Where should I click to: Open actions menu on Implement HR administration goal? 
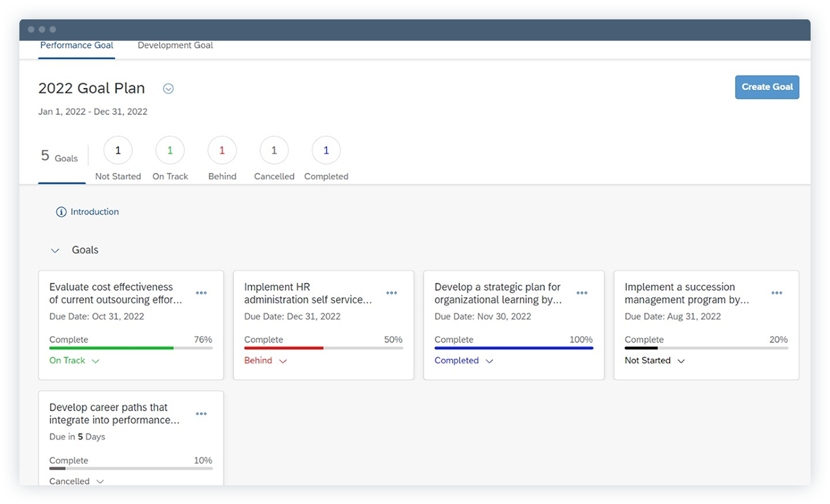pos(391,293)
